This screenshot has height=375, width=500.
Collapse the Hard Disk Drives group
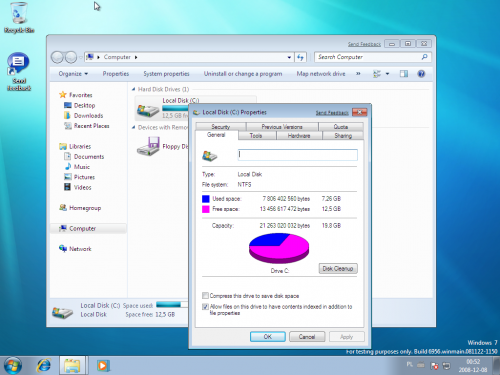point(133,89)
